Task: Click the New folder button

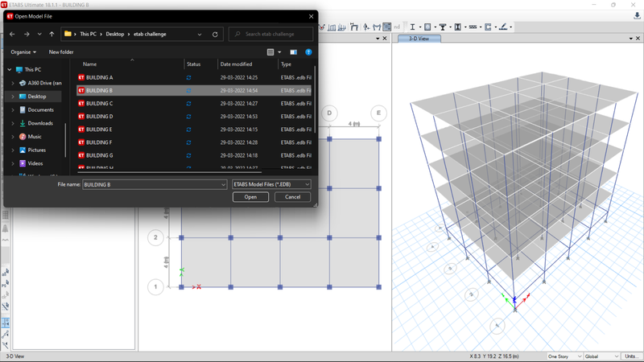Action: pyautogui.click(x=61, y=52)
